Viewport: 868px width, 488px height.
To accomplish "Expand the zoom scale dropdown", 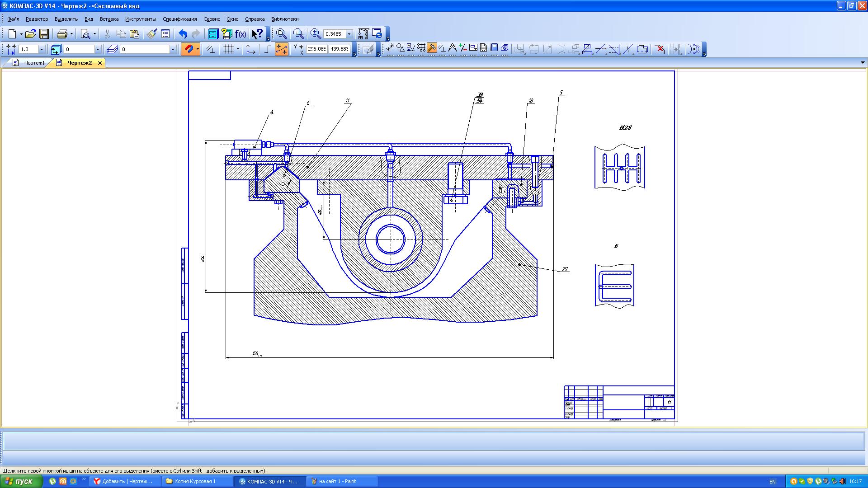I will (349, 34).
